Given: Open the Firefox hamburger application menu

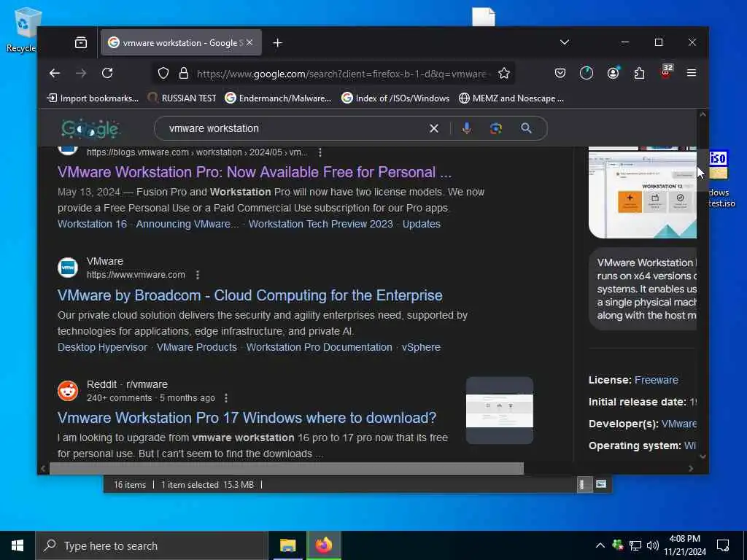Looking at the screenshot, I should [x=692, y=73].
